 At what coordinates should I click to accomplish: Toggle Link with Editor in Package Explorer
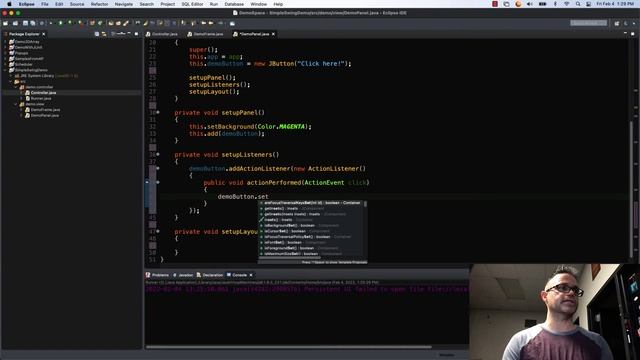(x=104, y=34)
